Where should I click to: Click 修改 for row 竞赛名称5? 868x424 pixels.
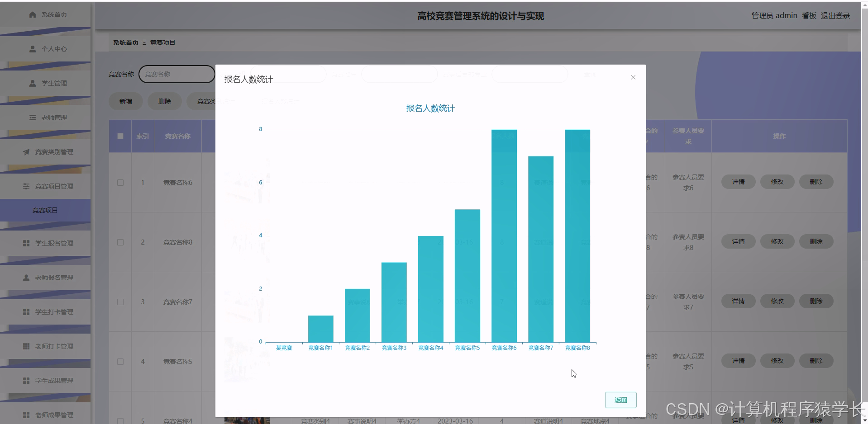pyautogui.click(x=777, y=361)
